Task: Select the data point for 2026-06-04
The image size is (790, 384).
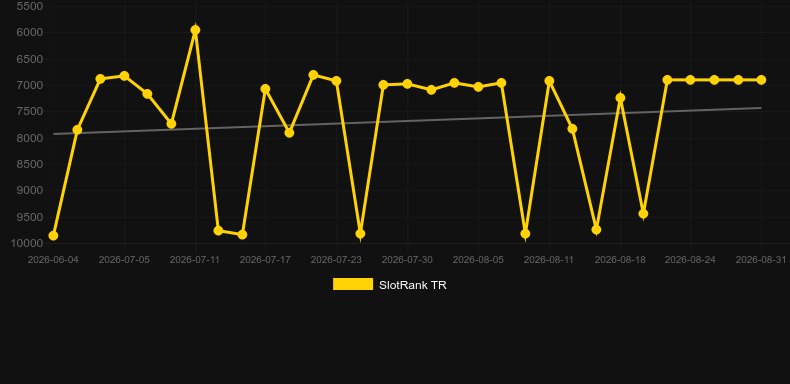Action: (53, 236)
